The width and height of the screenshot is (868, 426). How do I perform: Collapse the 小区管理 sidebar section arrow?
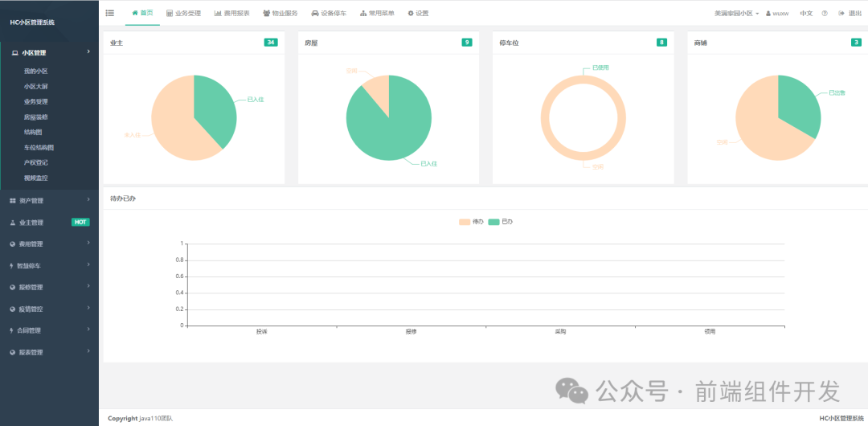tap(88, 52)
